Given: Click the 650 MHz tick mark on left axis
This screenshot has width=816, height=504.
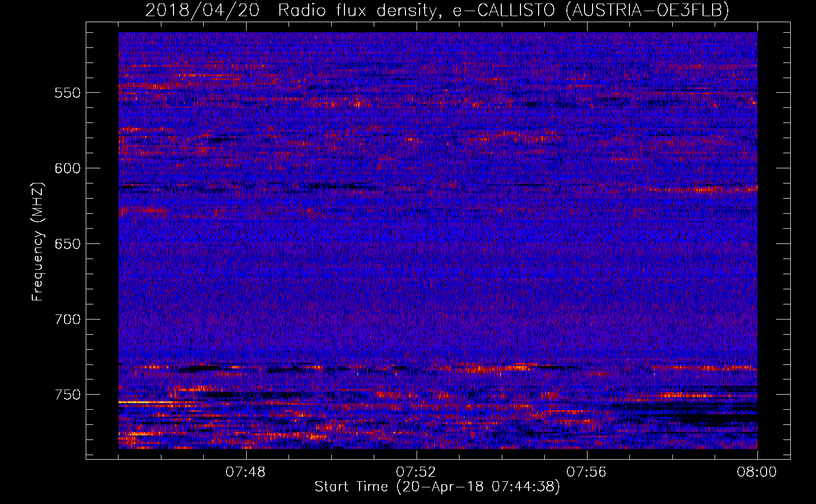Looking at the screenshot, I should (x=90, y=243).
